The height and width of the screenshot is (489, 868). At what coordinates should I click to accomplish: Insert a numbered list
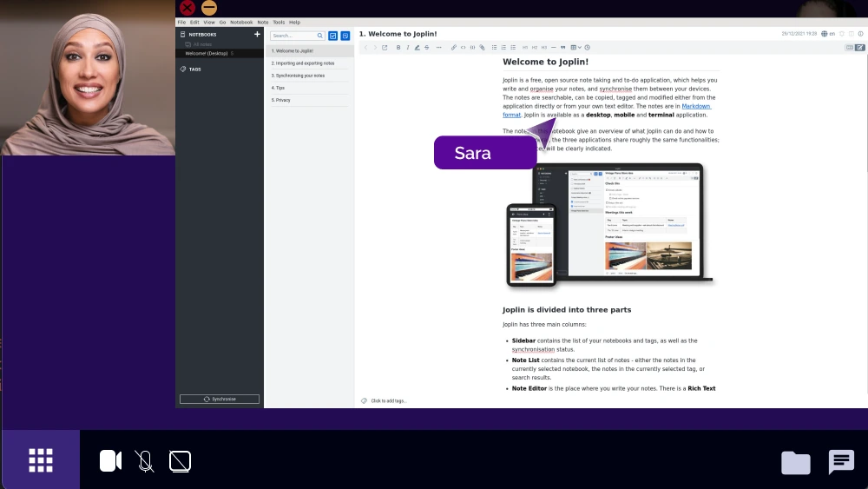(x=503, y=48)
